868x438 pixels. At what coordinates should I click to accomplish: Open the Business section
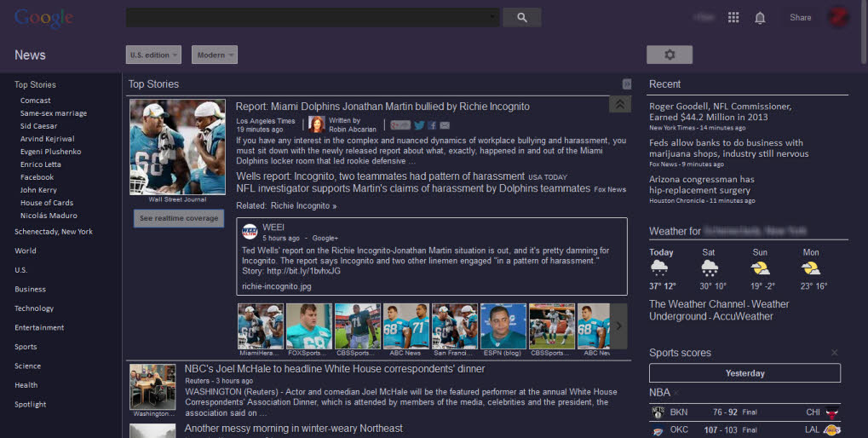(30, 289)
